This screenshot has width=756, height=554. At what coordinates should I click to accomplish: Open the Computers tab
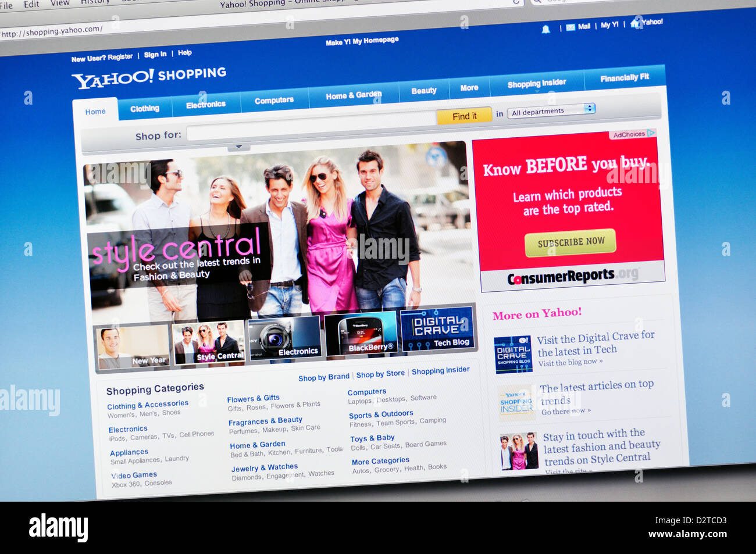click(274, 101)
